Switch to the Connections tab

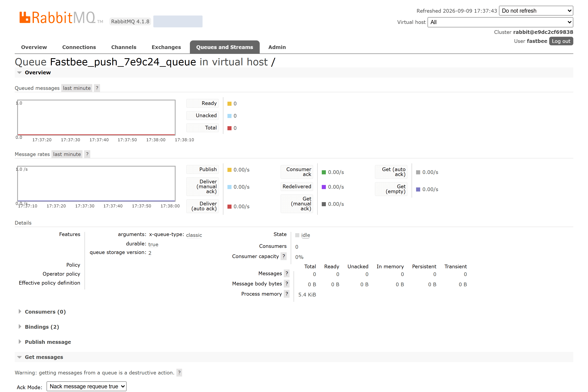(x=79, y=47)
